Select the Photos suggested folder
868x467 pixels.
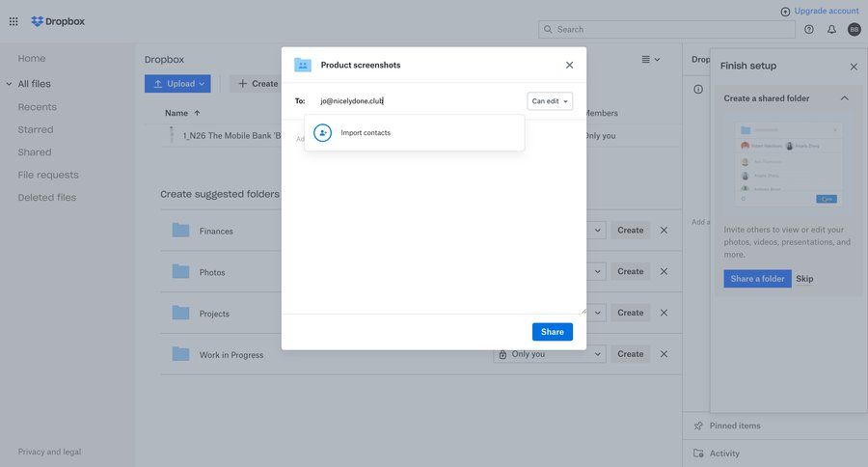pos(212,272)
